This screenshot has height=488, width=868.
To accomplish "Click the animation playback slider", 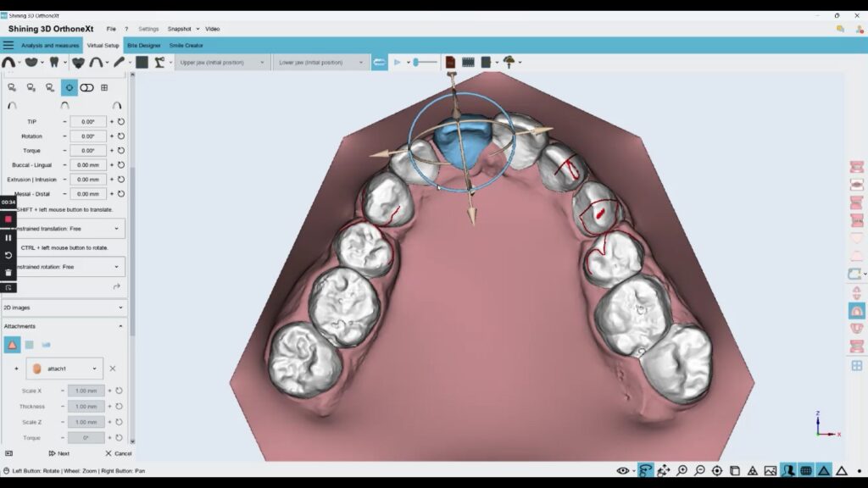I will tap(426, 62).
